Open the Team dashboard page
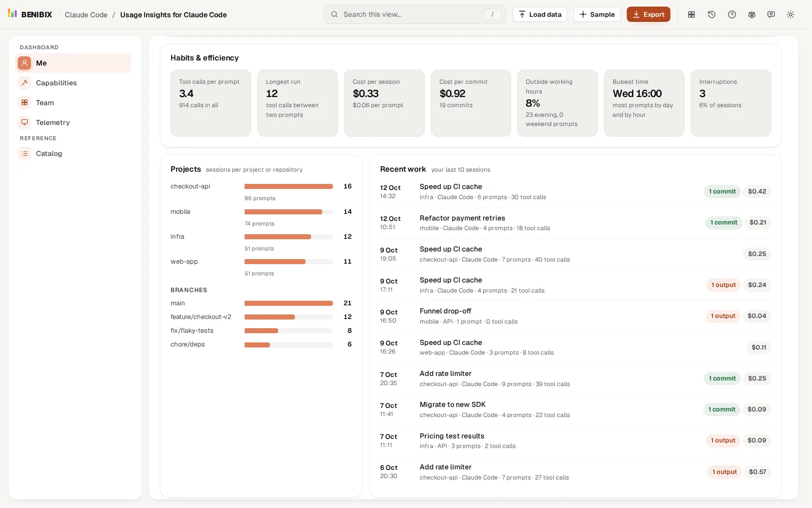Screen dimensions: 812x508 click(x=73, y=103)
